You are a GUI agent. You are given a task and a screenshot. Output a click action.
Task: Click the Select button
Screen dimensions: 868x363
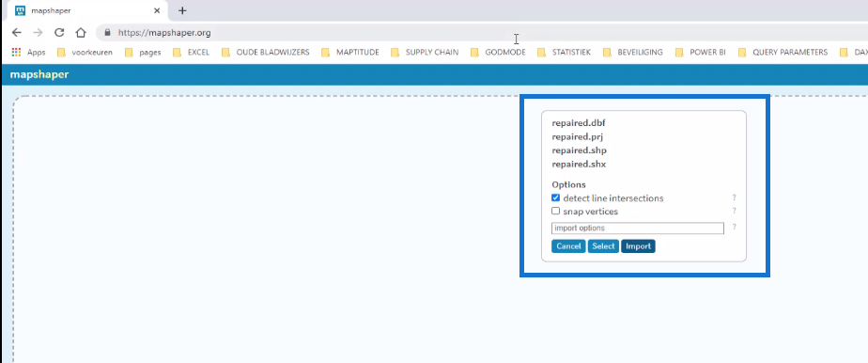tap(603, 246)
